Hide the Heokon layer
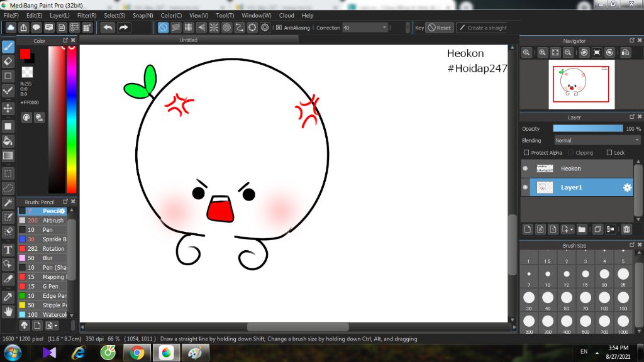This screenshot has height=362, width=644. pos(525,168)
